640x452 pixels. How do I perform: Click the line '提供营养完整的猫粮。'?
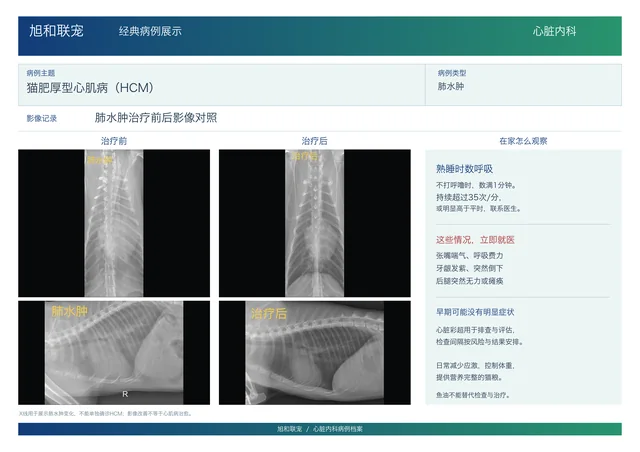click(x=469, y=377)
